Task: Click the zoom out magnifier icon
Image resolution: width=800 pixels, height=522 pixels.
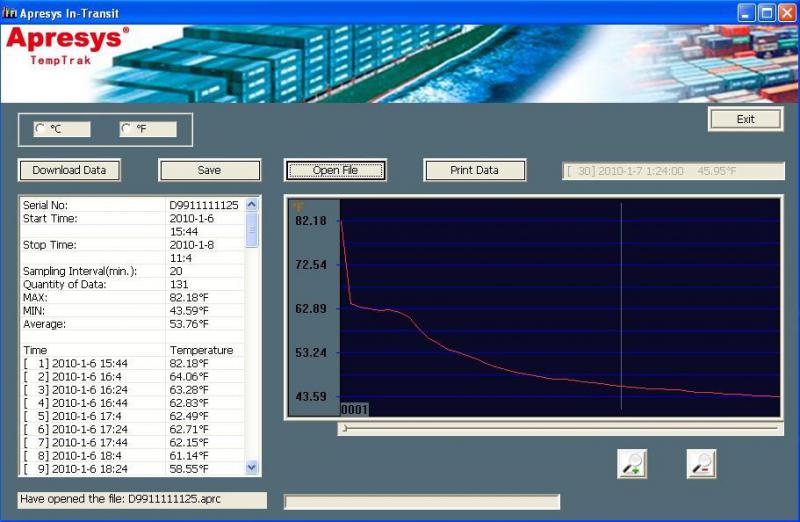Action: (701, 463)
